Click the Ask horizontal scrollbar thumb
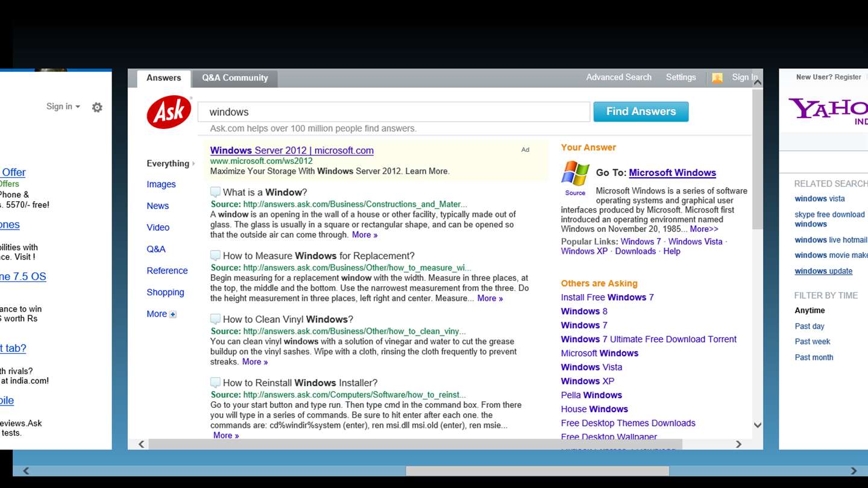The height and width of the screenshot is (488, 868). tap(415, 444)
